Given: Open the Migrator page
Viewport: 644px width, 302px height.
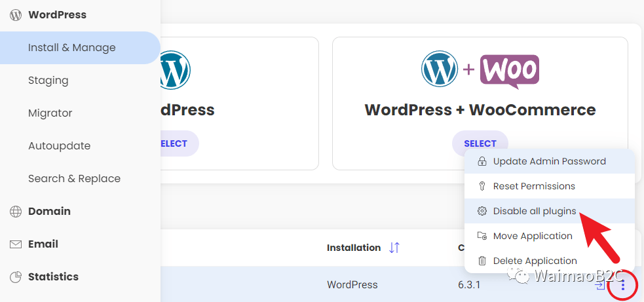Looking at the screenshot, I should (50, 113).
